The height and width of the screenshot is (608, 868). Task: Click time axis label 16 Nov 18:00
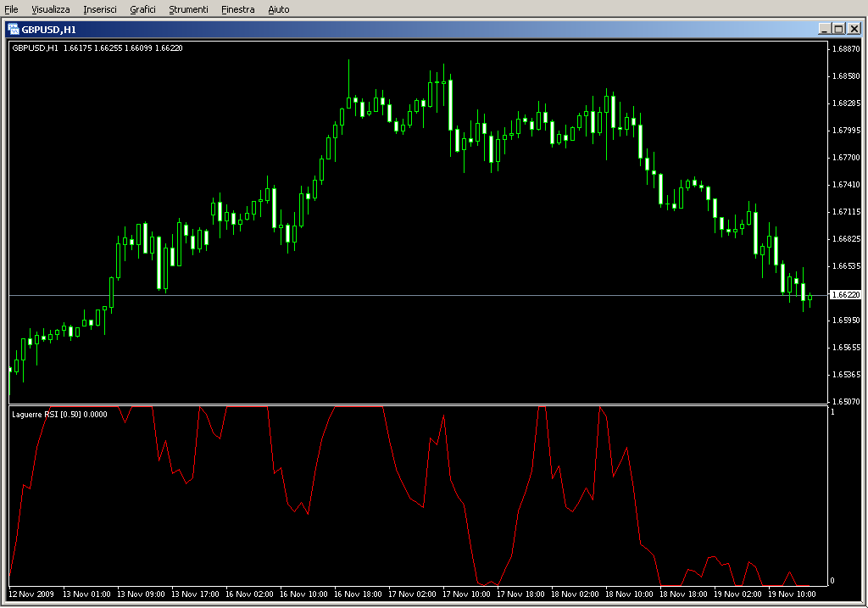[x=358, y=594]
